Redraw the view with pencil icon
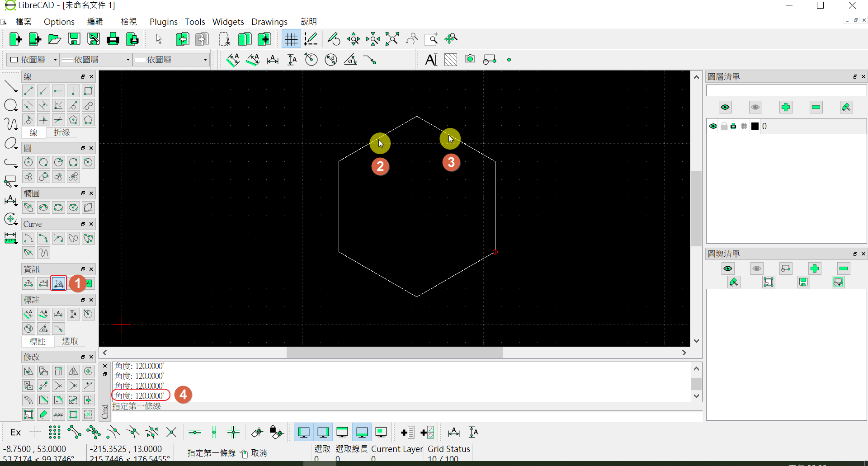The width and height of the screenshot is (868, 466). coord(334,39)
